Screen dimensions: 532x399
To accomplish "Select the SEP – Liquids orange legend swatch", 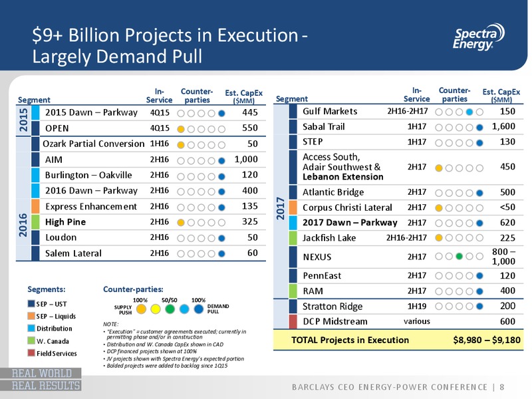I will pos(31,316).
